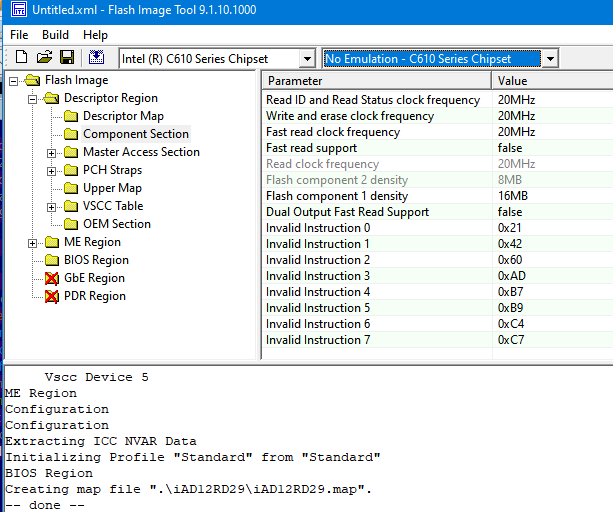Click the grayed Flash component 2 density row
This screenshot has height=512, width=613.
click(438, 180)
